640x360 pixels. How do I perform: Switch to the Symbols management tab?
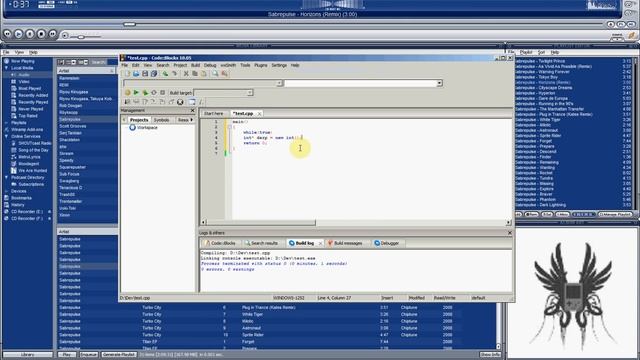pyautogui.click(x=161, y=120)
